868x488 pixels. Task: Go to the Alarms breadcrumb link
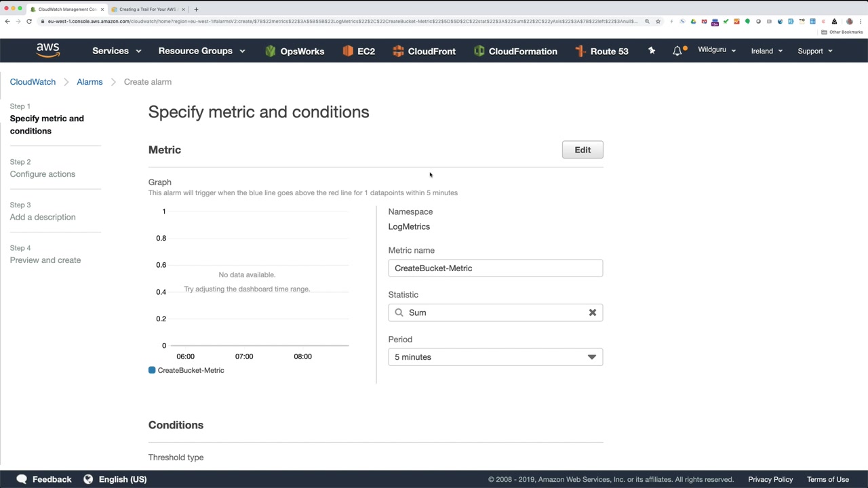pyautogui.click(x=90, y=82)
